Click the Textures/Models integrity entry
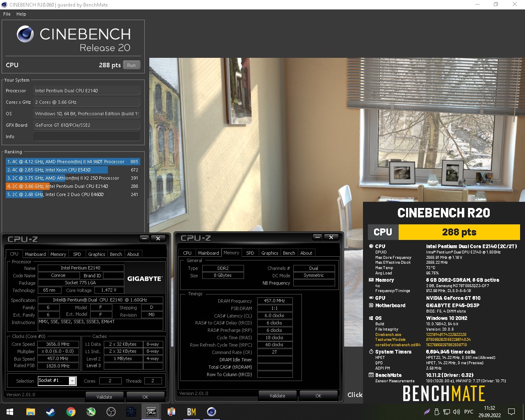This screenshot has height=420, width=525. click(443, 340)
